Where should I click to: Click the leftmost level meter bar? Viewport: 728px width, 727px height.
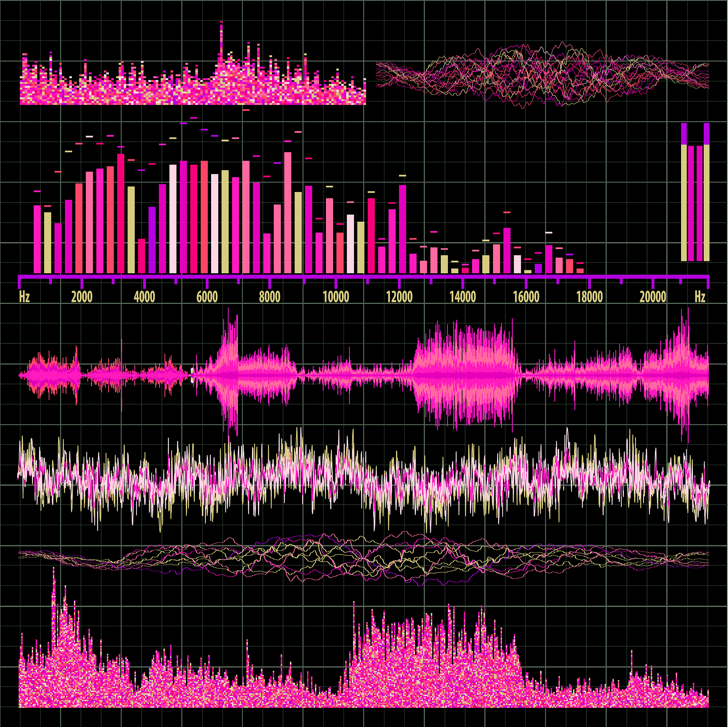684,192
